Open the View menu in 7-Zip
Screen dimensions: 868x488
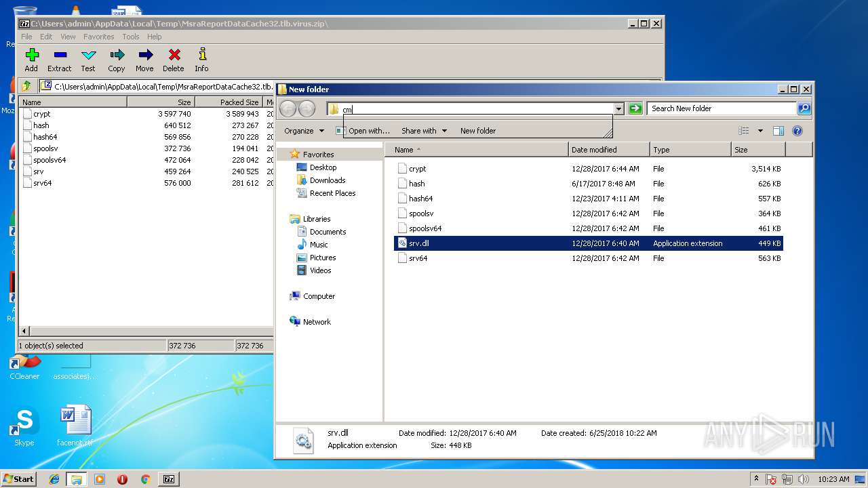click(x=68, y=37)
